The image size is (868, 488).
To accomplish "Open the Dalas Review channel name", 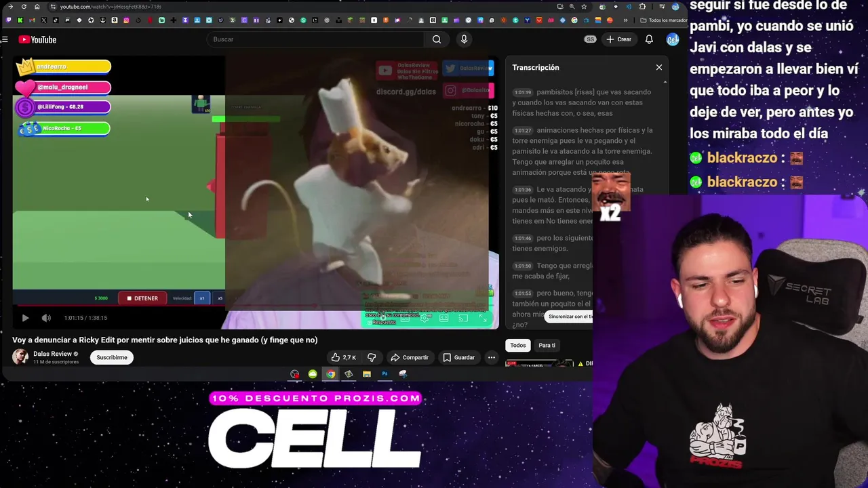I will pyautogui.click(x=52, y=354).
